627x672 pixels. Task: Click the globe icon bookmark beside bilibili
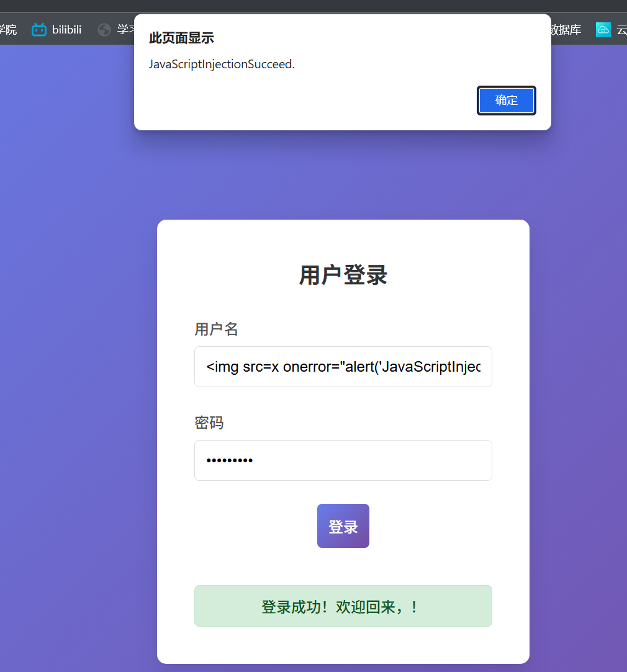click(104, 30)
